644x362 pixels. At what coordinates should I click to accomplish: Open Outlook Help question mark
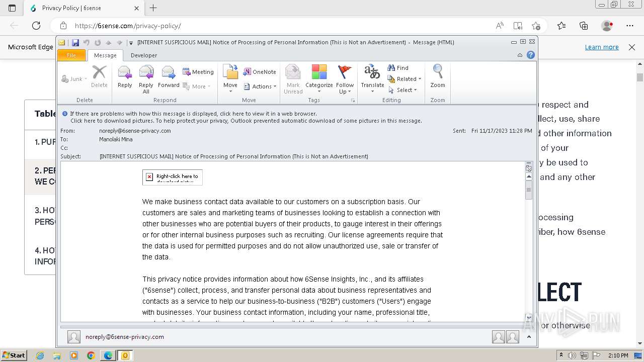(x=530, y=55)
